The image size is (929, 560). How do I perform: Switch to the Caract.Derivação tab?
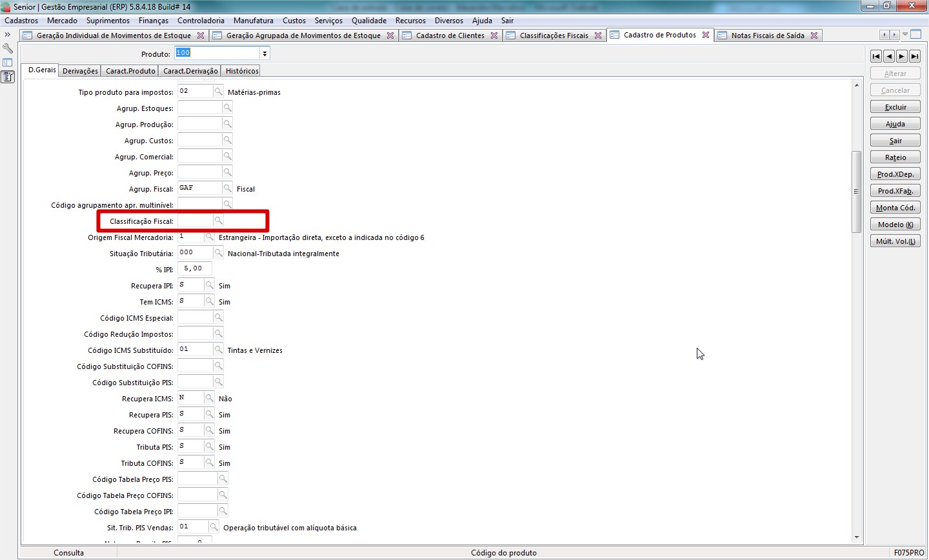click(190, 71)
